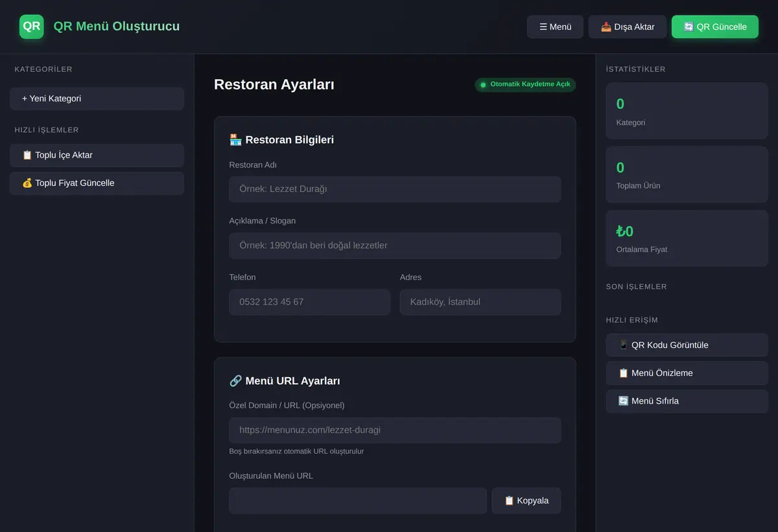Click the Oluşturulan Menü URL field

tap(358, 501)
